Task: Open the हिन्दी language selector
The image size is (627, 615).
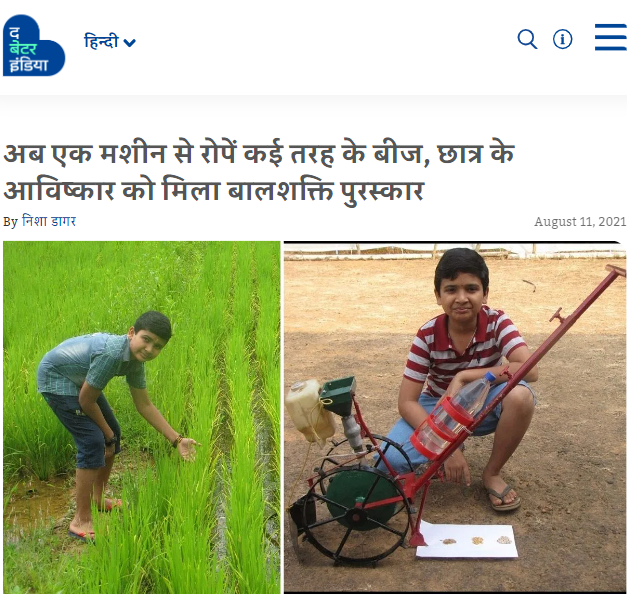Action: click(x=110, y=41)
